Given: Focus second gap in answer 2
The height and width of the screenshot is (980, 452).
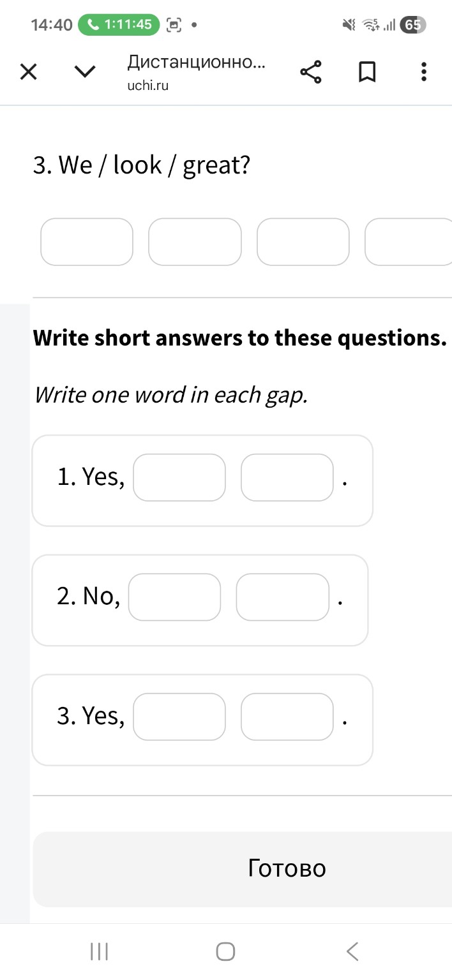Looking at the screenshot, I should tap(283, 597).
